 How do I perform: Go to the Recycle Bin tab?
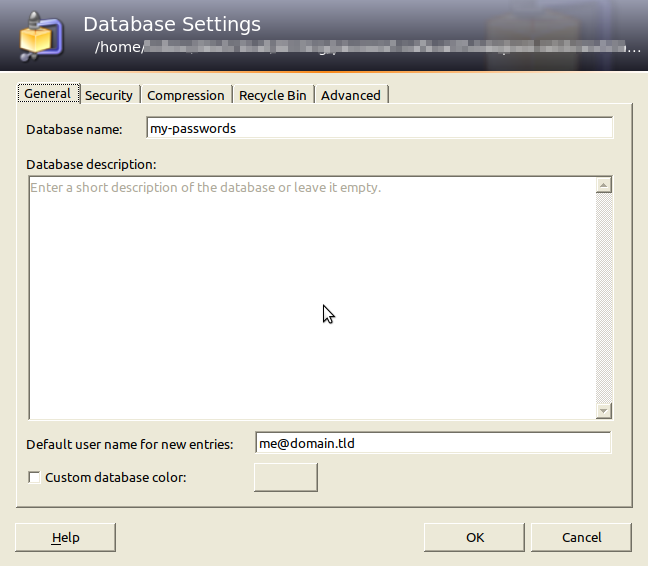(272, 95)
